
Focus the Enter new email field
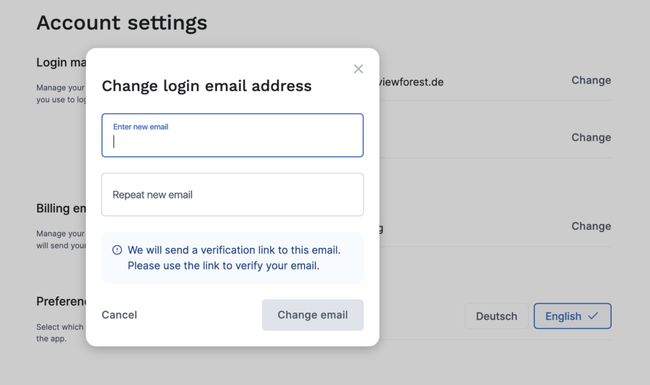pos(233,135)
